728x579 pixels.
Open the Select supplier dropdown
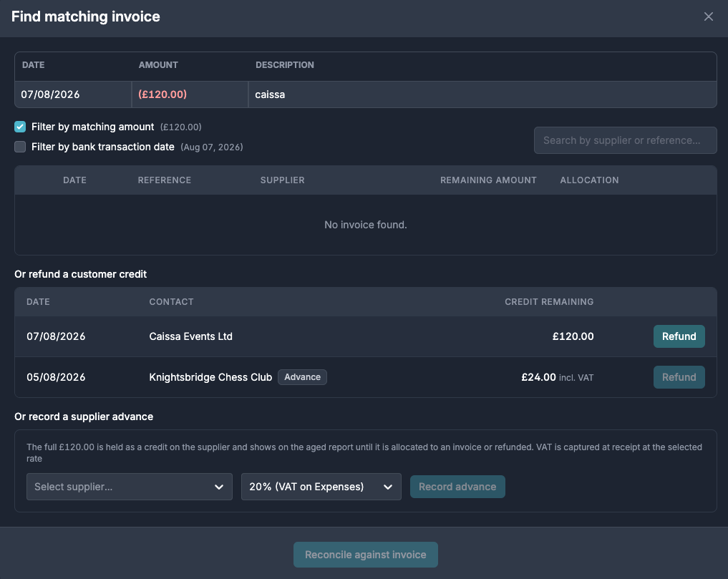(x=129, y=487)
